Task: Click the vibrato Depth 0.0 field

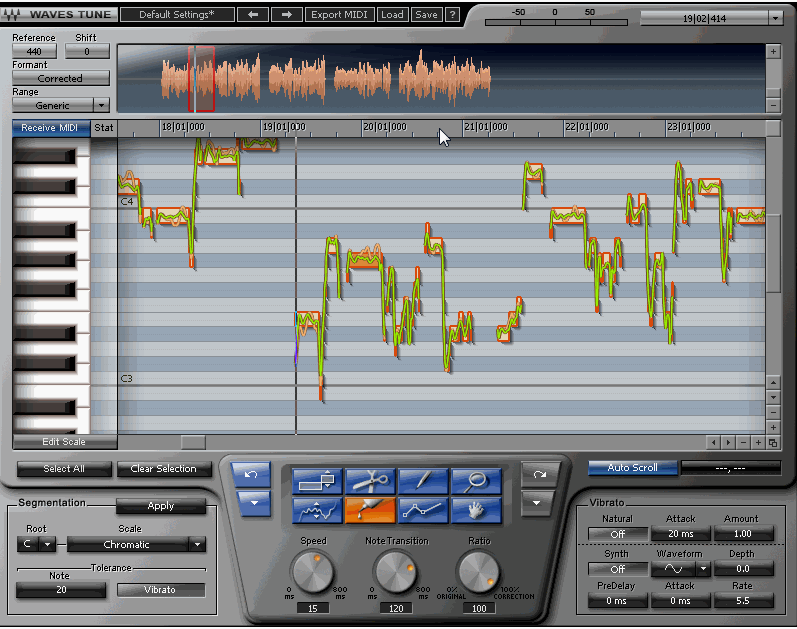Action: click(x=743, y=568)
